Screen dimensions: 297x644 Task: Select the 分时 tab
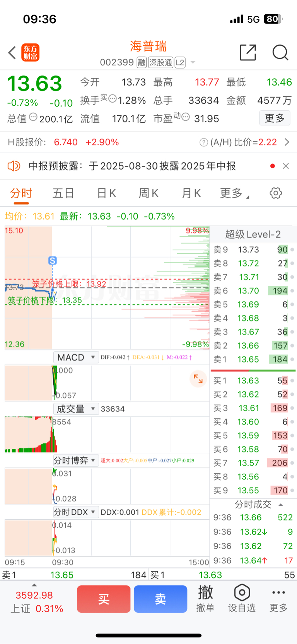point(21,193)
